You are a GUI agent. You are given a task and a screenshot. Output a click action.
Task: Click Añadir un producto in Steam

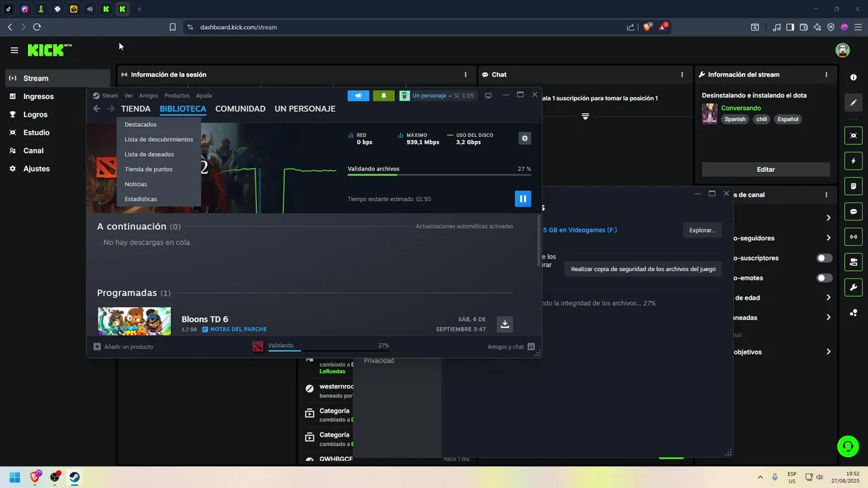(x=123, y=346)
